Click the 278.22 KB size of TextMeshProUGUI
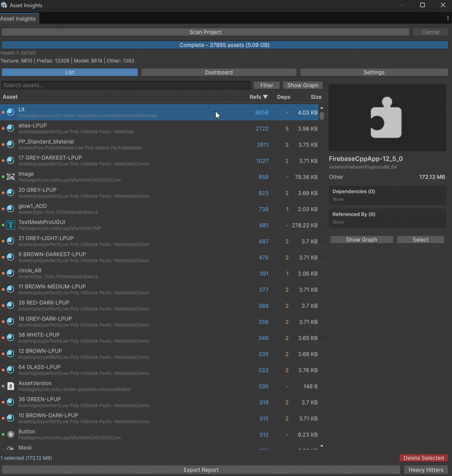452x476 pixels. point(305,225)
